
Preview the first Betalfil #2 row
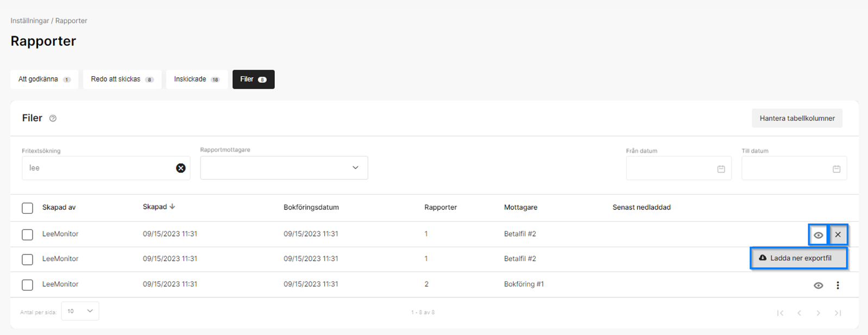(x=818, y=235)
